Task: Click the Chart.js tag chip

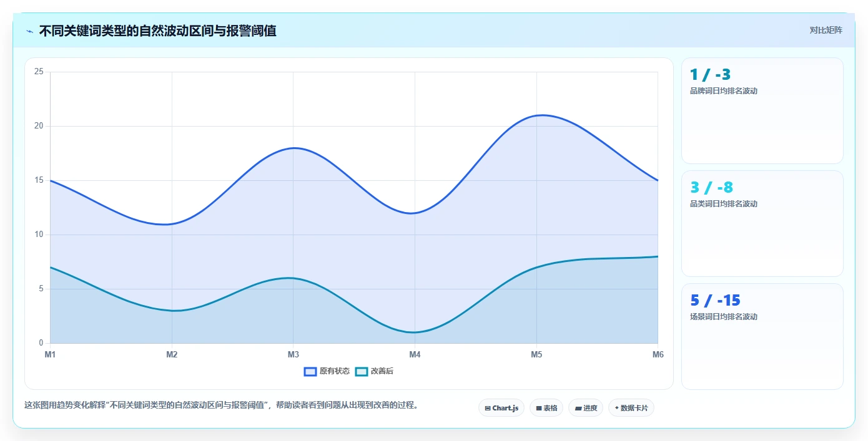Action: [x=501, y=408]
